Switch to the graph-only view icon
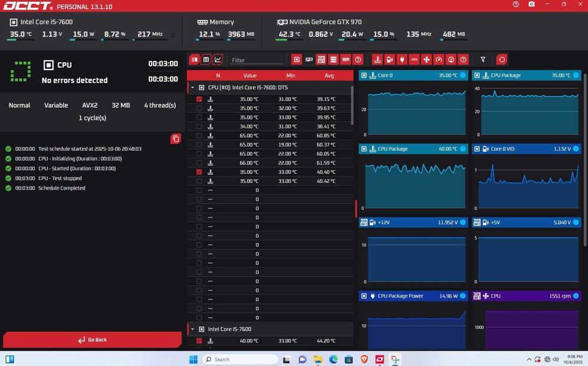 coord(218,59)
